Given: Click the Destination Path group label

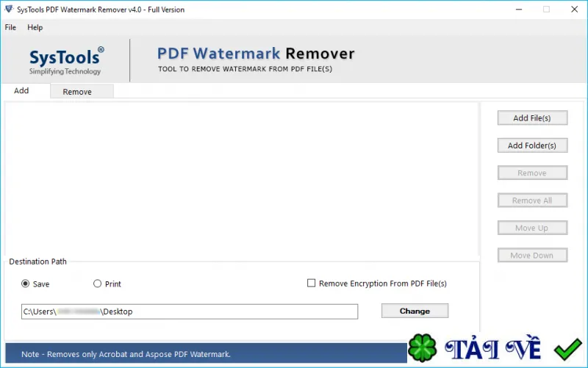Looking at the screenshot, I should (38, 261).
